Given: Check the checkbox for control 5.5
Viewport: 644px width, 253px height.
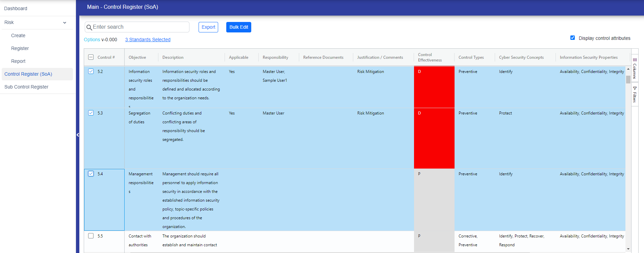Looking at the screenshot, I should [91, 236].
